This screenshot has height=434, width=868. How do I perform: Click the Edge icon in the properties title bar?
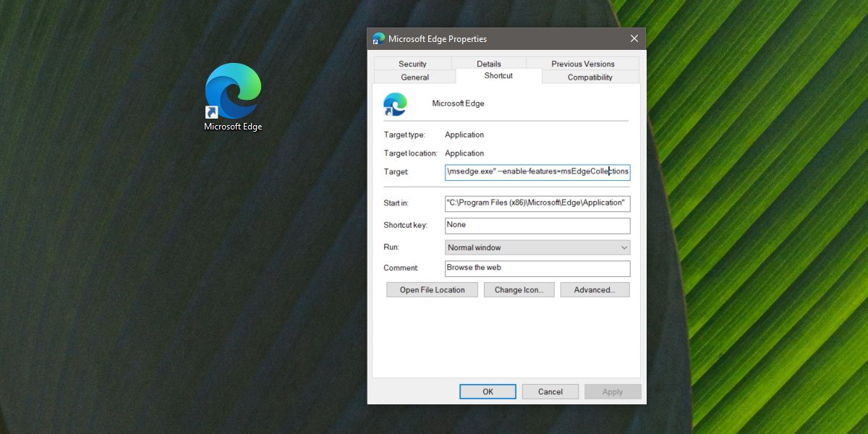(378, 38)
